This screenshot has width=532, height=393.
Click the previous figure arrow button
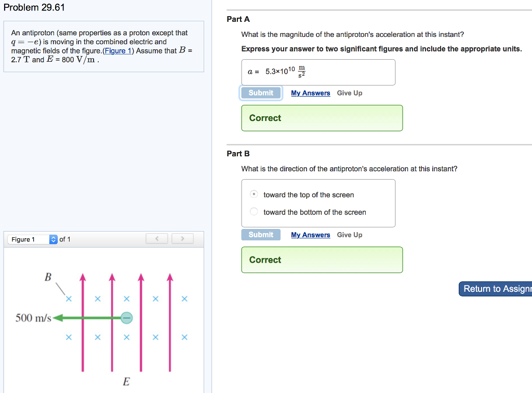157,239
